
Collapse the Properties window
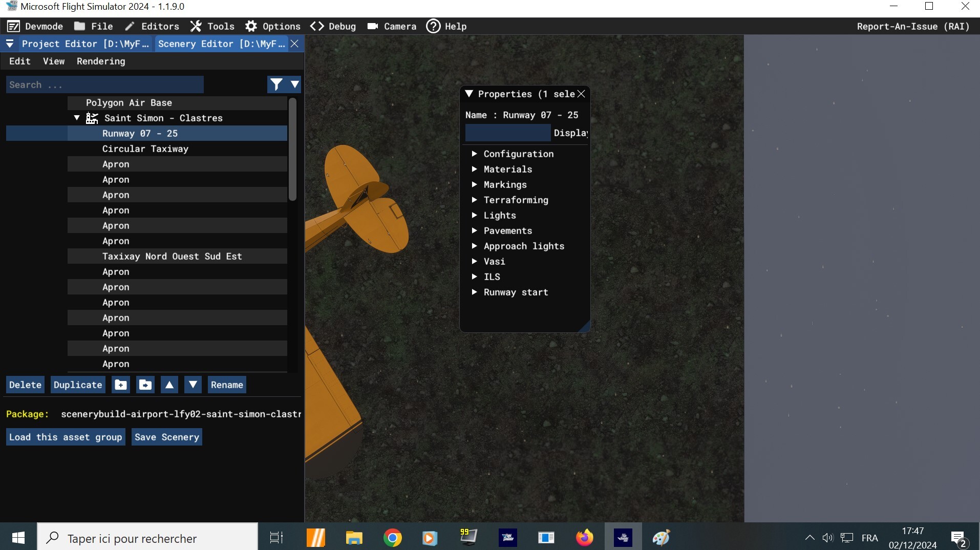coord(468,94)
